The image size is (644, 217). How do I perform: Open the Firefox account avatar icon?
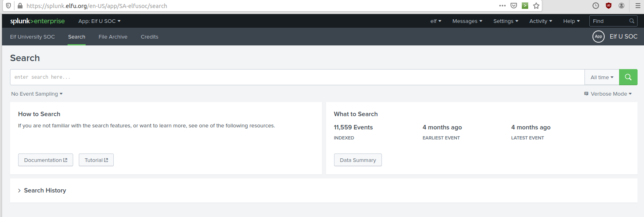(x=621, y=6)
